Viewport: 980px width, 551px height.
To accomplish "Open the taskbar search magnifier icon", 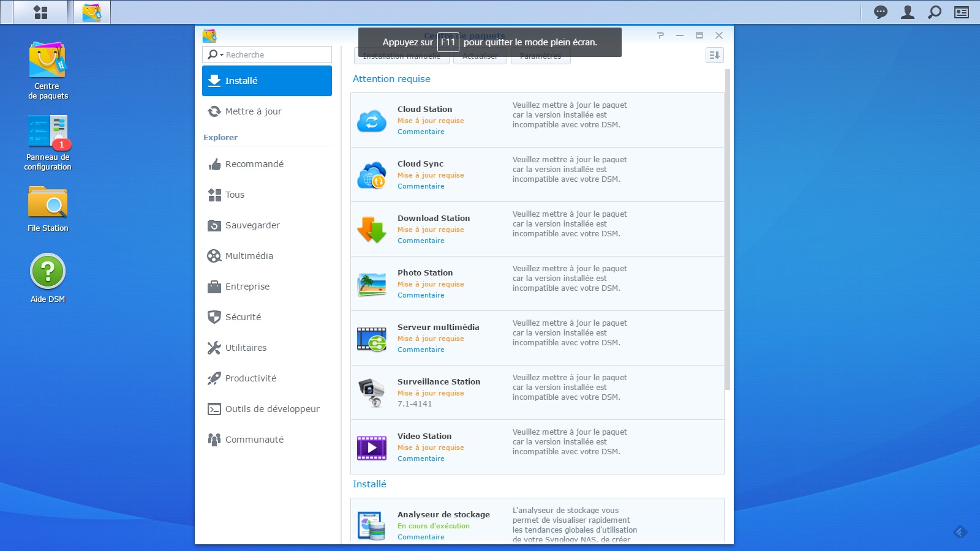I will point(935,12).
